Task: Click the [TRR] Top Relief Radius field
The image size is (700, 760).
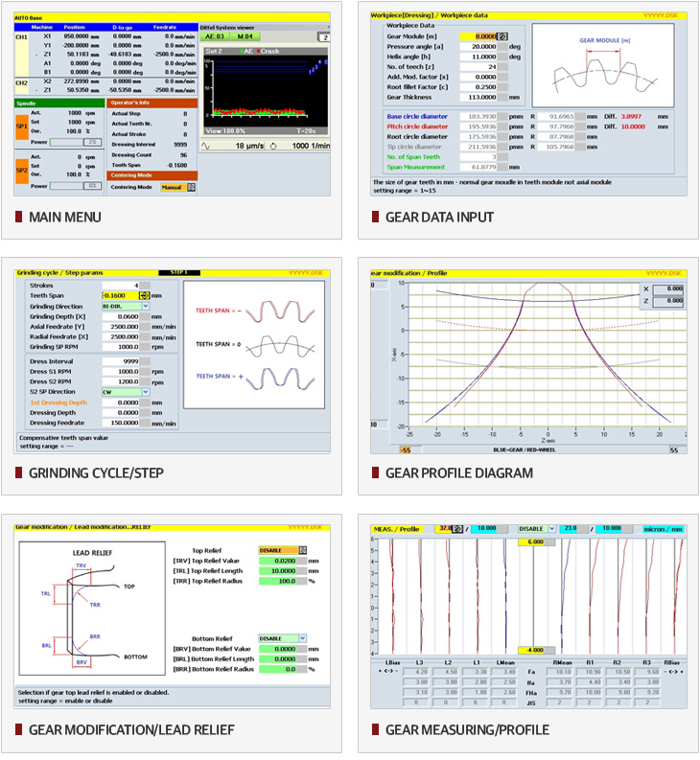Action: [x=277, y=581]
